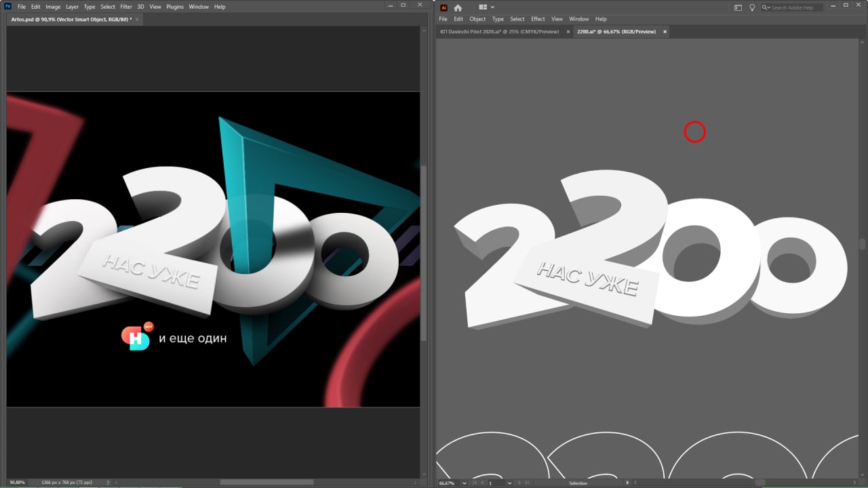Open Illustrator workspace switcher icon
The height and width of the screenshot is (488, 868).
738,7
